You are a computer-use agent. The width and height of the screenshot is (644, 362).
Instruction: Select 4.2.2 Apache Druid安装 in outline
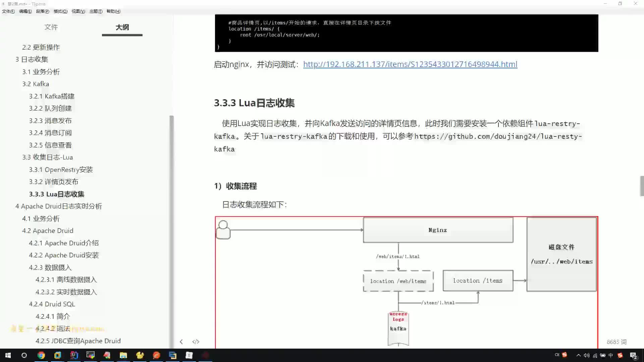click(64, 255)
